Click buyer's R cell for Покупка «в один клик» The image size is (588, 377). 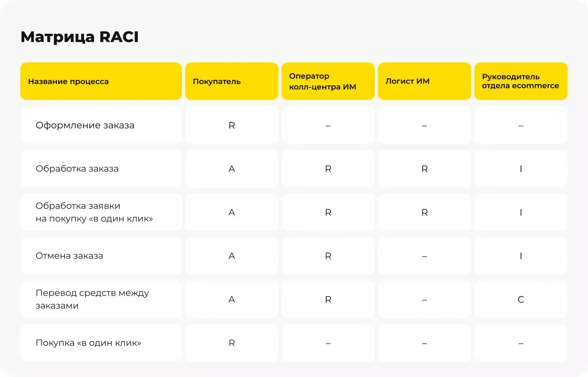[x=232, y=343]
